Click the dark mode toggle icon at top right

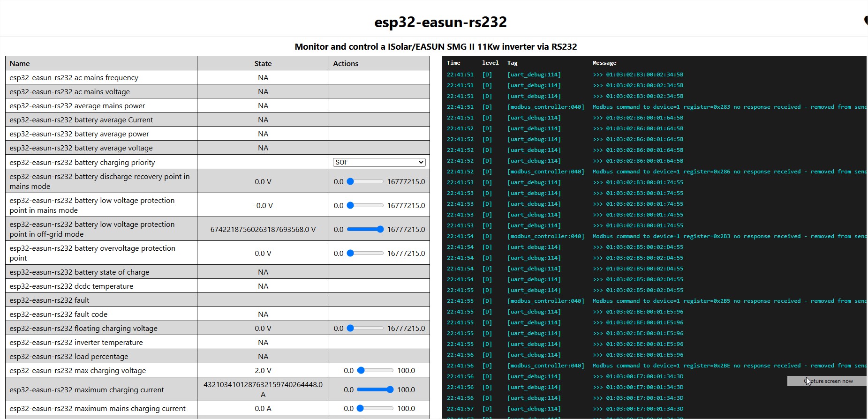click(x=865, y=20)
